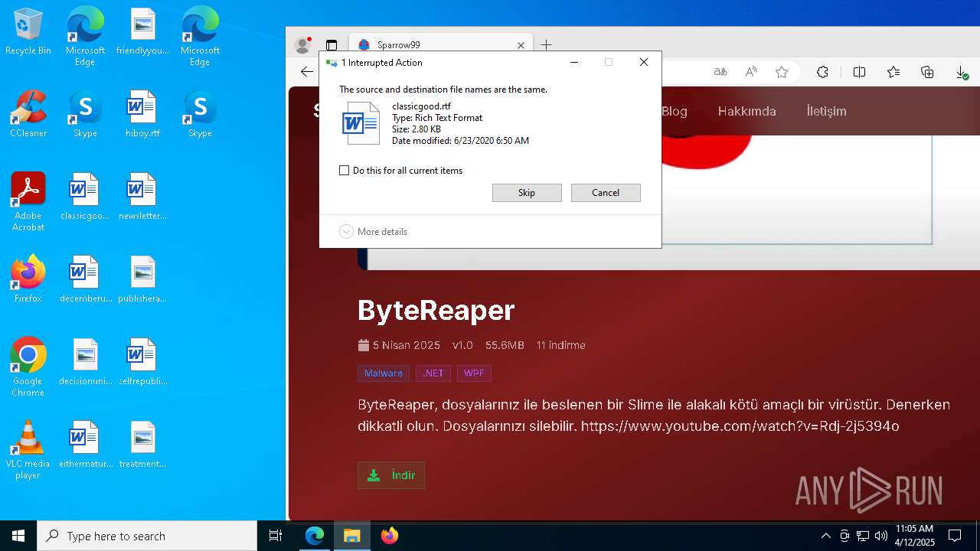Open Edge Downloads icon
Image resolution: width=980 pixels, height=551 pixels.
[x=962, y=72]
